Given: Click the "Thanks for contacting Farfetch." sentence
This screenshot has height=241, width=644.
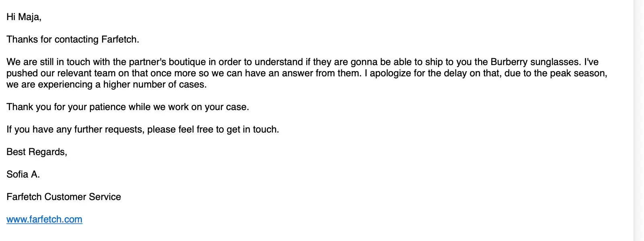Looking at the screenshot, I should pyautogui.click(x=73, y=39).
